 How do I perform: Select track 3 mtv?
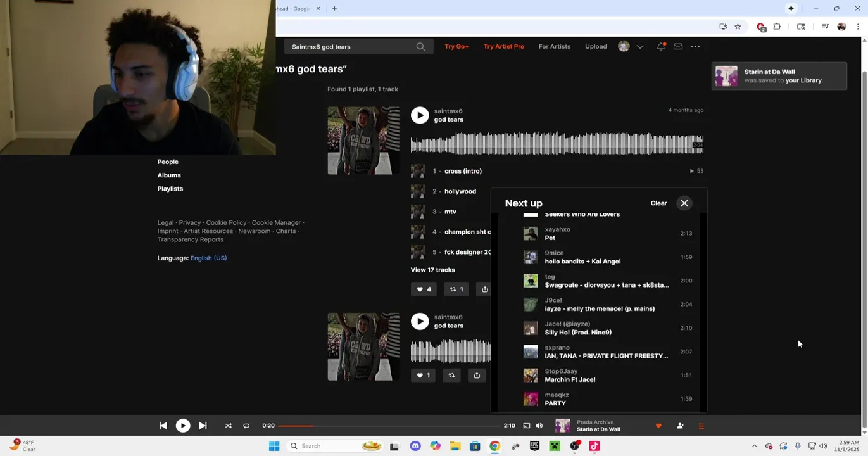click(x=451, y=212)
